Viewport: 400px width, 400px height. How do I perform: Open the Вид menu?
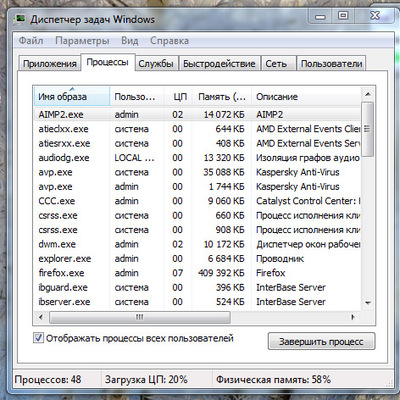[130, 41]
